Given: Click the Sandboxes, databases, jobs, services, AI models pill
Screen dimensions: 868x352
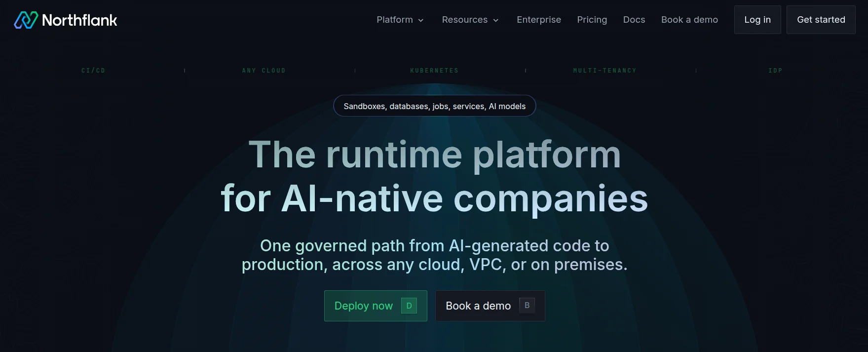Looking at the screenshot, I should (x=435, y=106).
